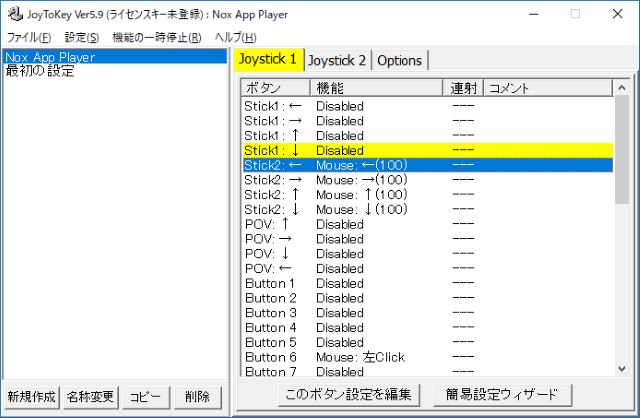Open the 設定(S) menu

point(81,37)
